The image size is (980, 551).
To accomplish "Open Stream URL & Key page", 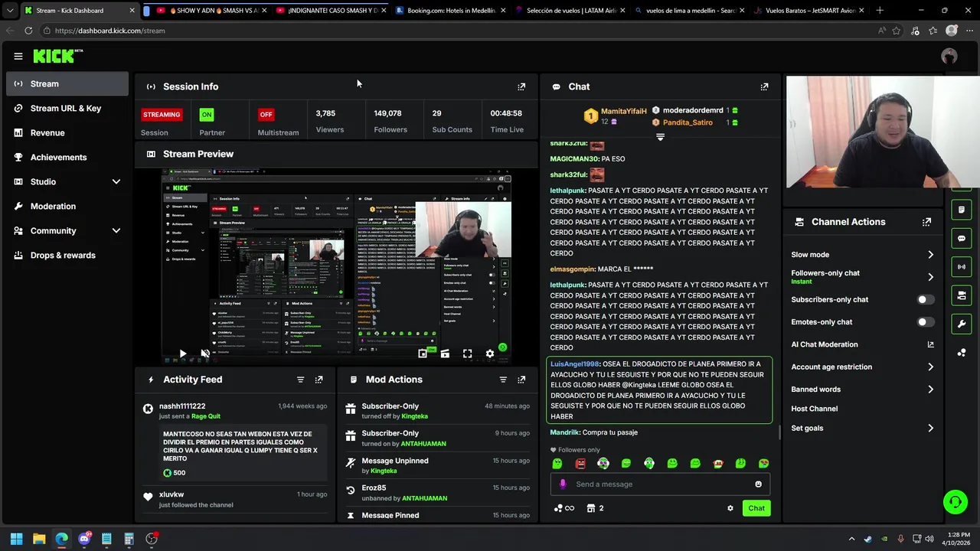I will pyautogui.click(x=67, y=108).
